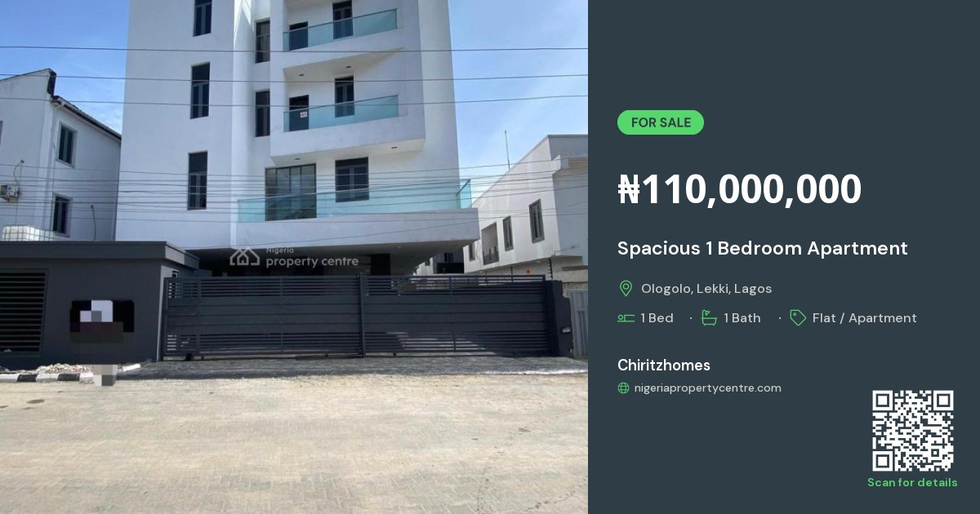Click the Nigeria Property Centre watermark logo
Image resolution: width=980 pixels, height=514 pixels.
click(x=294, y=257)
